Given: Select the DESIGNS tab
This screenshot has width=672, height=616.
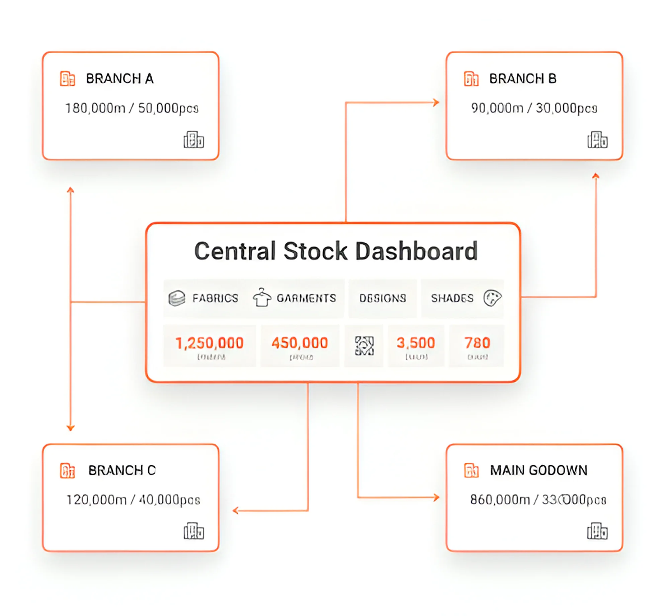Looking at the screenshot, I should coord(383,298).
